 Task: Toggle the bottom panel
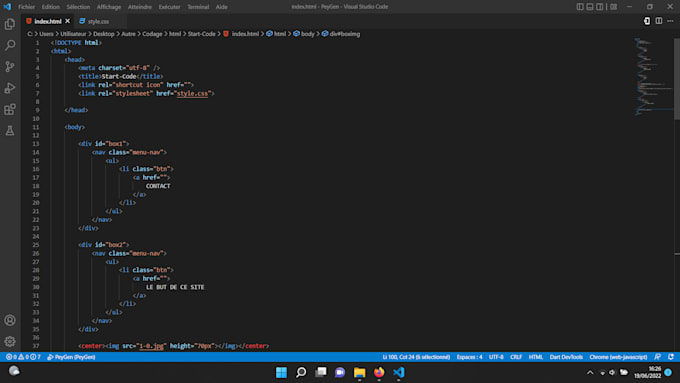[590, 7]
